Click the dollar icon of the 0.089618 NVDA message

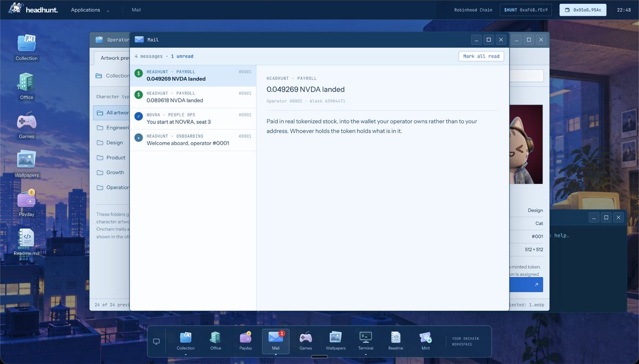pos(138,95)
